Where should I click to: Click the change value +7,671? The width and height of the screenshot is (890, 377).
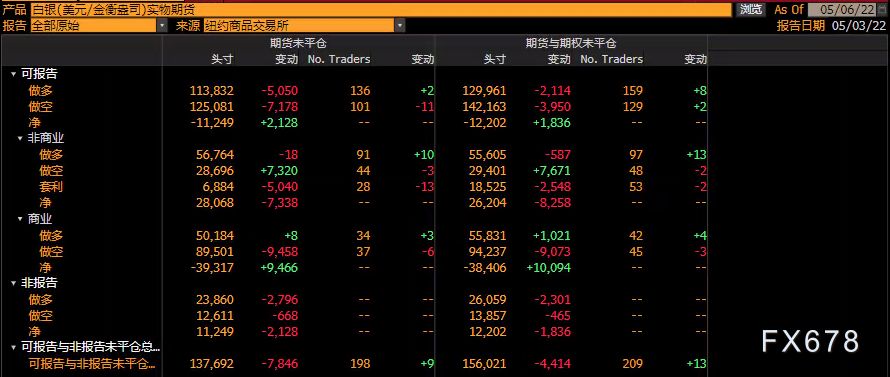(552, 170)
